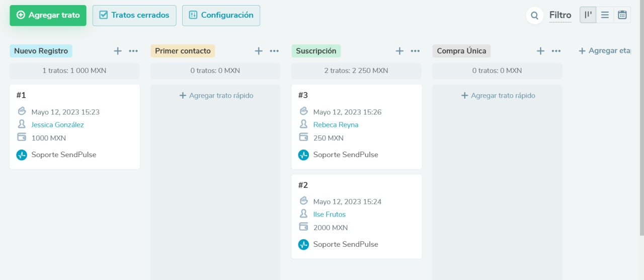644x280 pixels.
Task: Add a deal to Compra Única stage
Action: [540, 51]
